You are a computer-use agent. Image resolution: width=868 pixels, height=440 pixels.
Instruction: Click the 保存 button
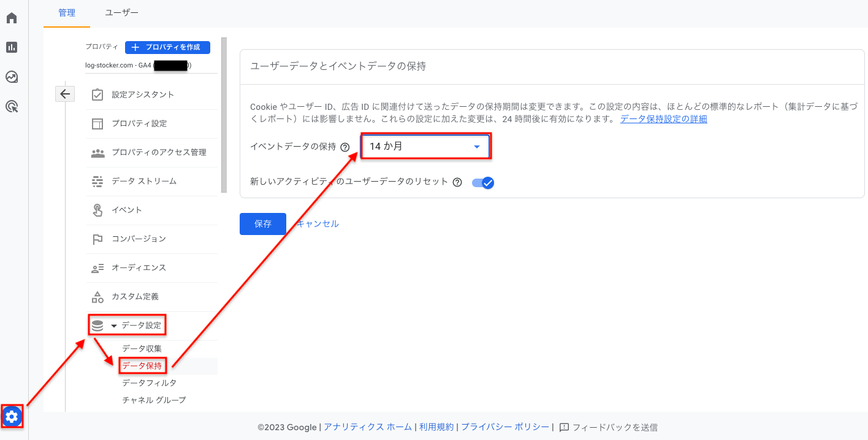pos(263,224)
